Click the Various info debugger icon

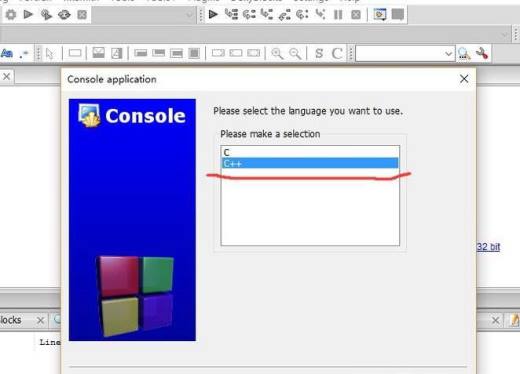(398, 14)
